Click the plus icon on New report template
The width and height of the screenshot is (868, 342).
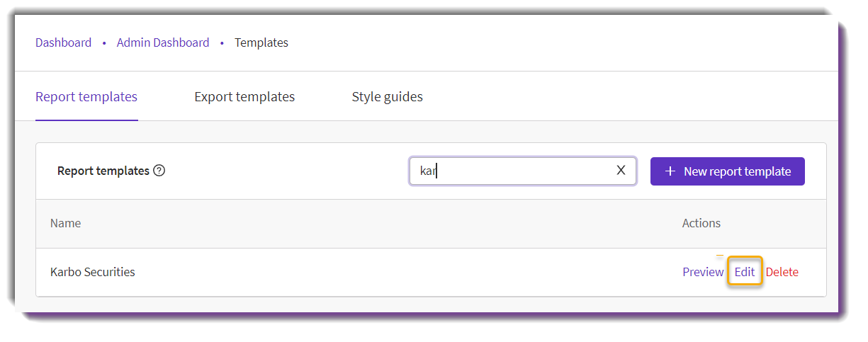coord(670,171)
